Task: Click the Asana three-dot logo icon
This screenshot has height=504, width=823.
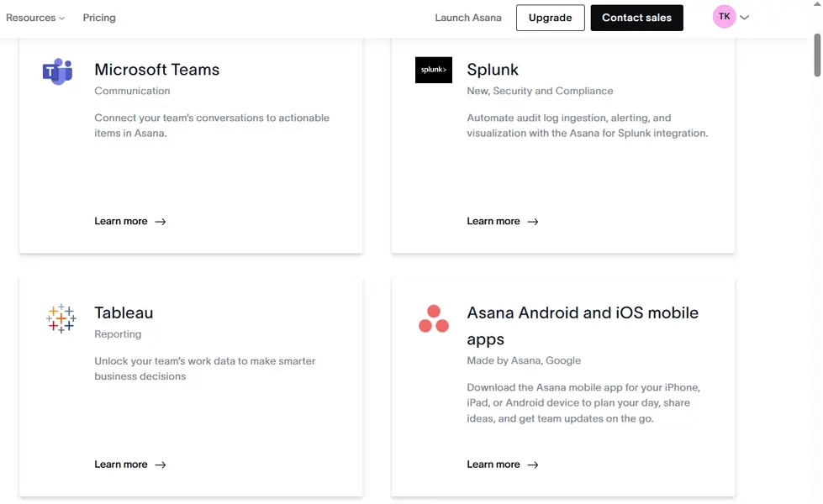Action: 434,318
